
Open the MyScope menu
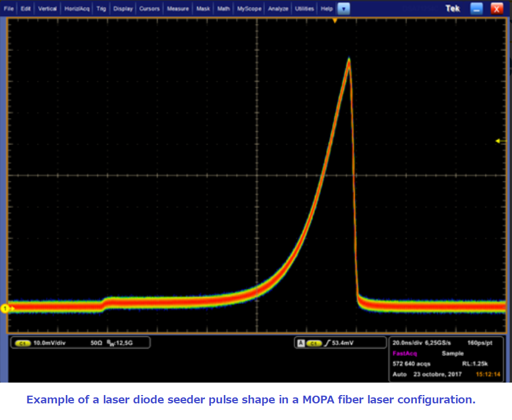(x=249, y=9)
